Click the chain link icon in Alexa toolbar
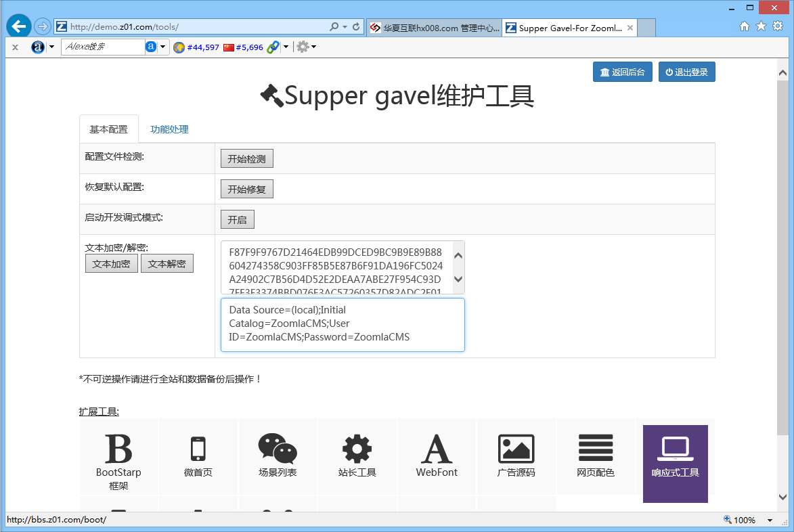The height and width of the screenshot is (532, 794). (x=273, y=47)
